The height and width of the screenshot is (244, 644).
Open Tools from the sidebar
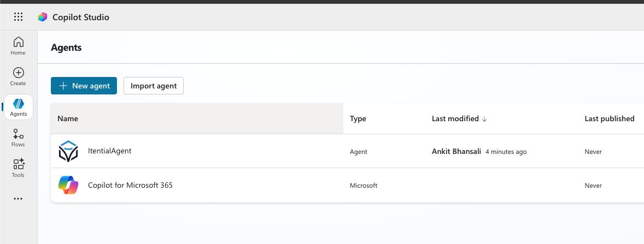pos(18,169)
